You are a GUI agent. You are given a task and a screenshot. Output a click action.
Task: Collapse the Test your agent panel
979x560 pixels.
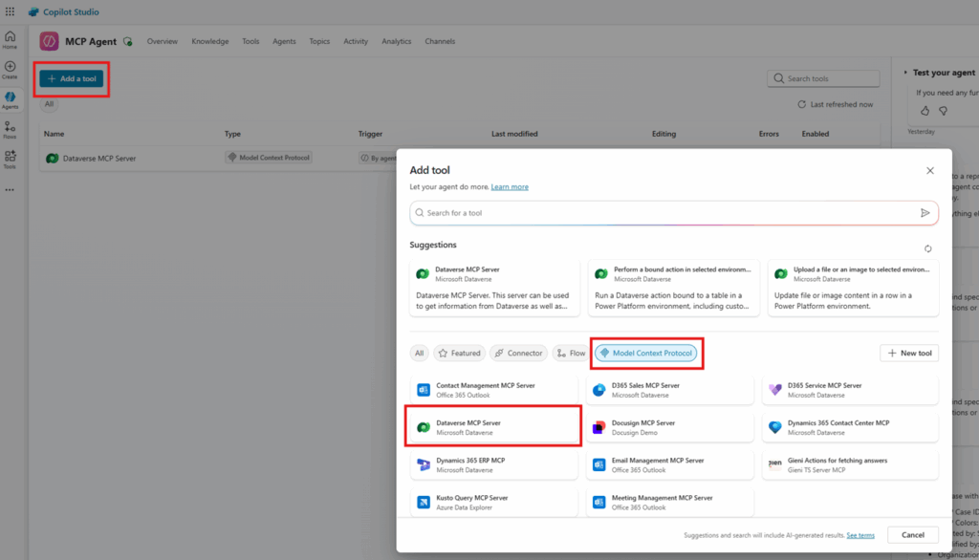(905, 73)
